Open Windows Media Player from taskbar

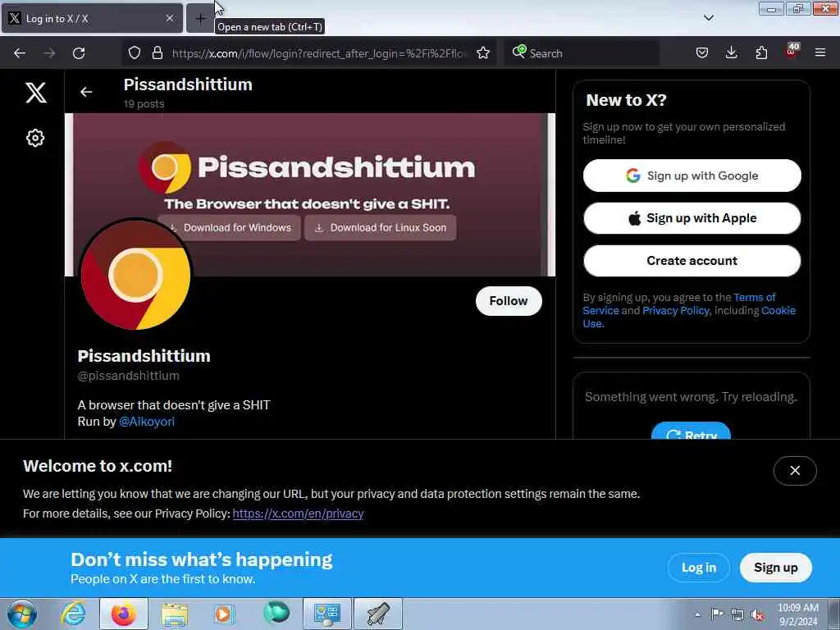(224, 614)
